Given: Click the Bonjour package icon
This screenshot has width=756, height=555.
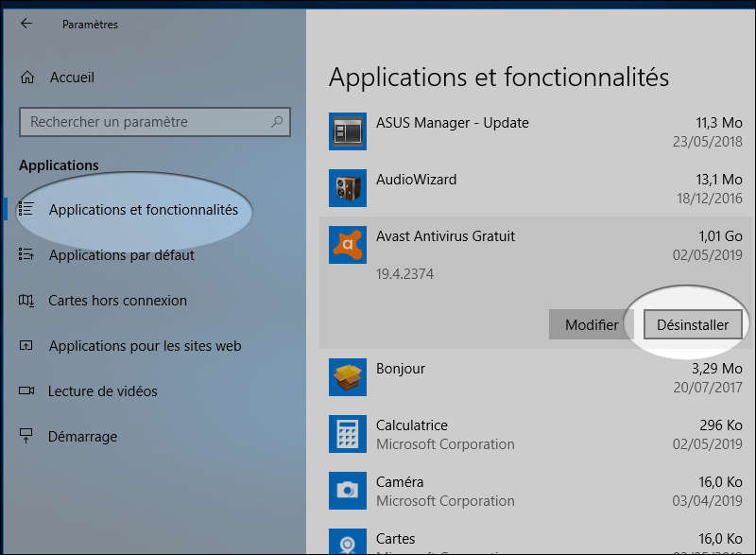Looking at the screenshot, I should coord(347,377).
